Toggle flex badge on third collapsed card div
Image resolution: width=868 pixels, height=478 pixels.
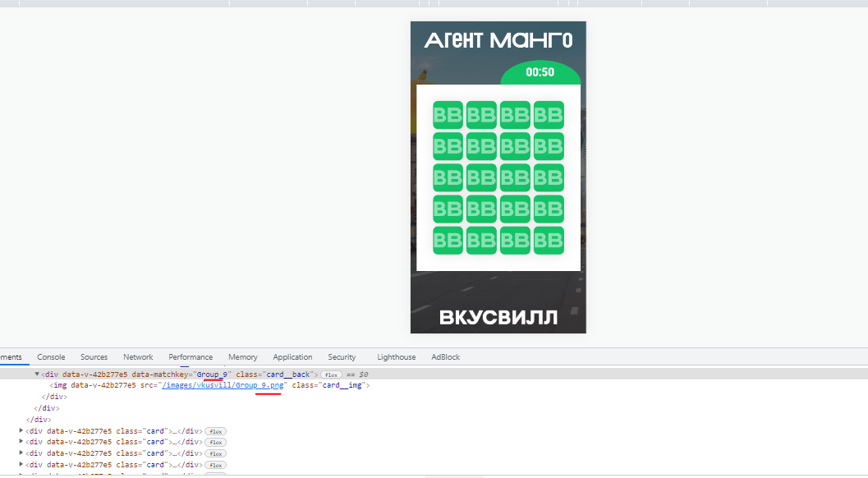pyautogui.click(x=215, y=453)
